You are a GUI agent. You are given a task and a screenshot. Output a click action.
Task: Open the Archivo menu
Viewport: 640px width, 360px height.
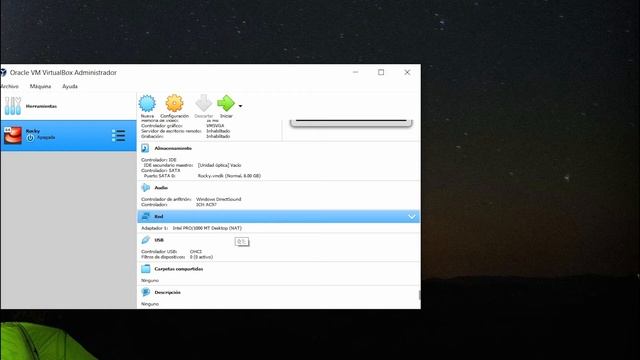[x=9, y=87]
